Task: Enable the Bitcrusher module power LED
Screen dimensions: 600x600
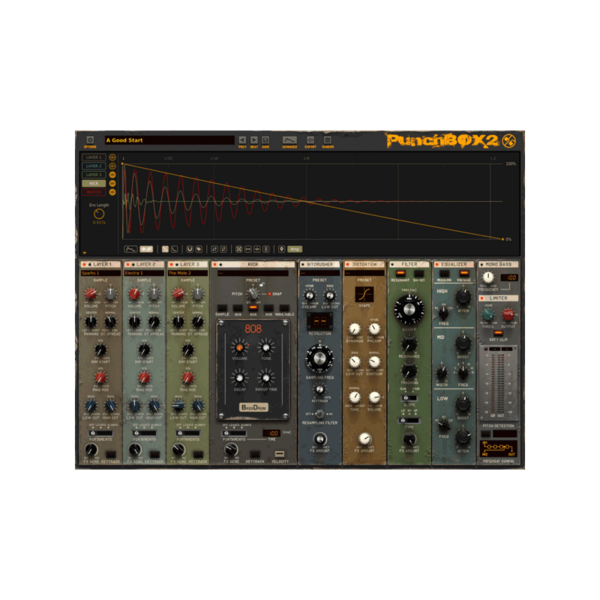Action: (x=303, y=264)
